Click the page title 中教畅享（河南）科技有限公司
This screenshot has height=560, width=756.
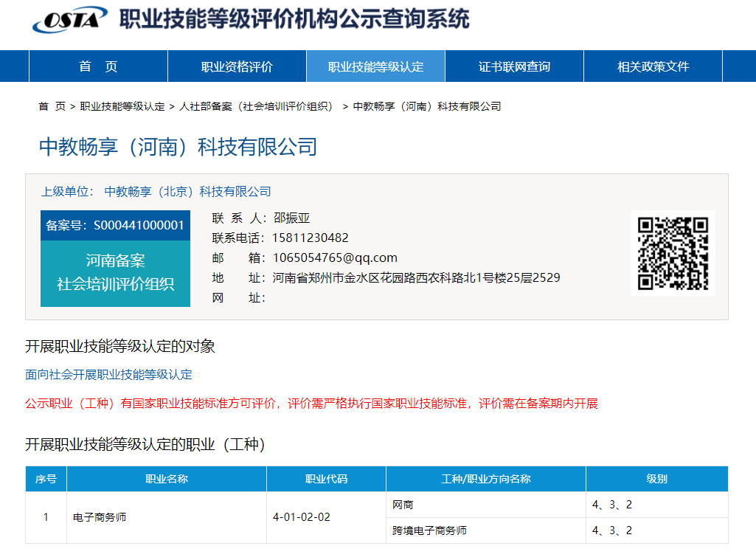coord(178,147)
